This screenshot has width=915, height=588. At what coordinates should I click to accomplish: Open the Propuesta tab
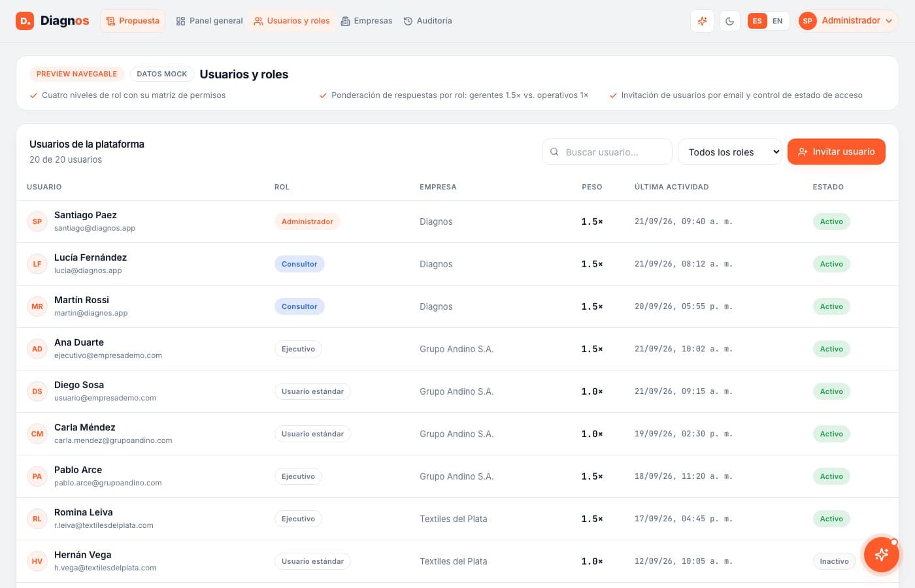(133, 21)
